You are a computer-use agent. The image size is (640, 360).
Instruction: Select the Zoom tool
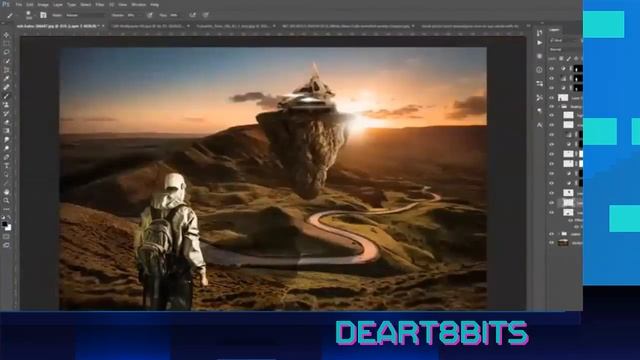click(x=6, y=200)
